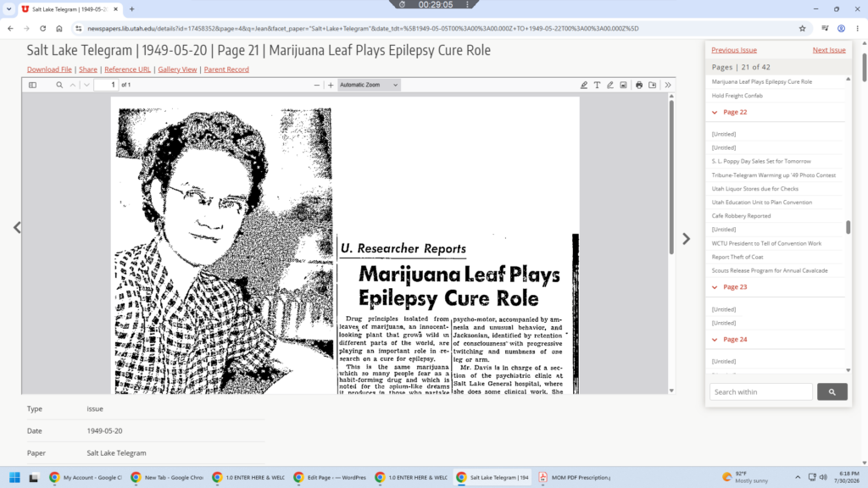Go to next newspaper page arrow

[687, 238]
